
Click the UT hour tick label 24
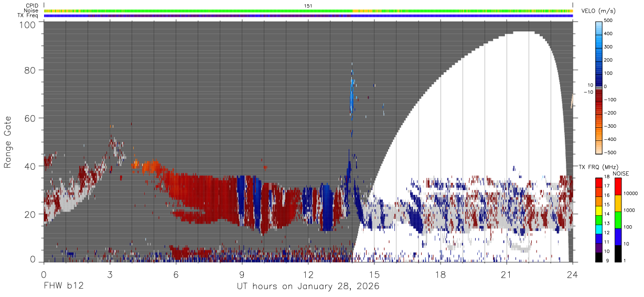572,274
